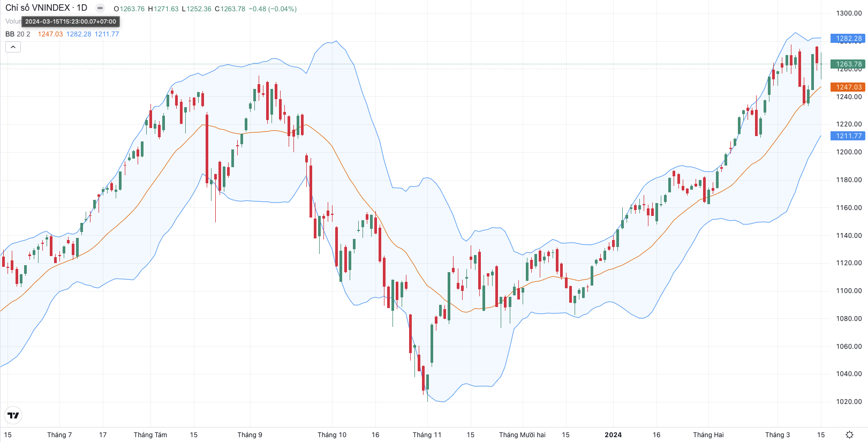Click the 1120.00 price axis label

pyautogui.click(x=849, y=263)
